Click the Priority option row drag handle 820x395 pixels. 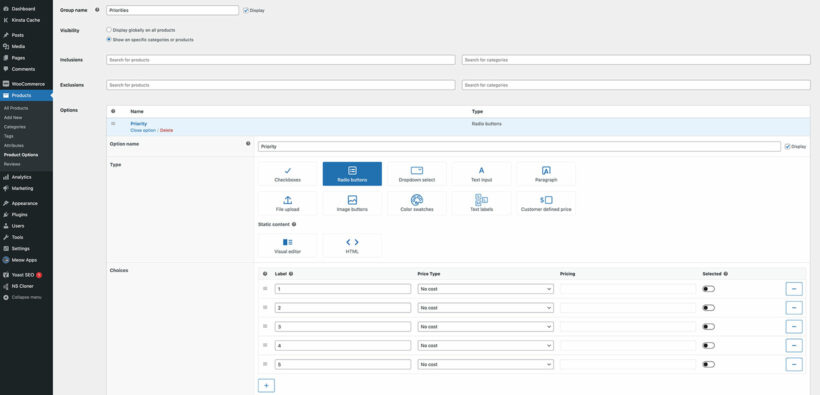click(x=113, y=123)
